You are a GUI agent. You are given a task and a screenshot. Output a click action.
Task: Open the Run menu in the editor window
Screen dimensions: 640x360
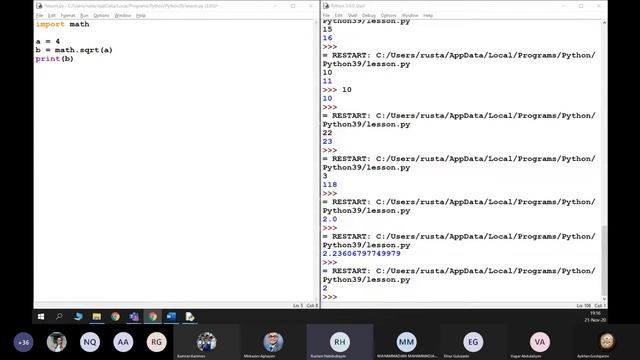[84, 16]
